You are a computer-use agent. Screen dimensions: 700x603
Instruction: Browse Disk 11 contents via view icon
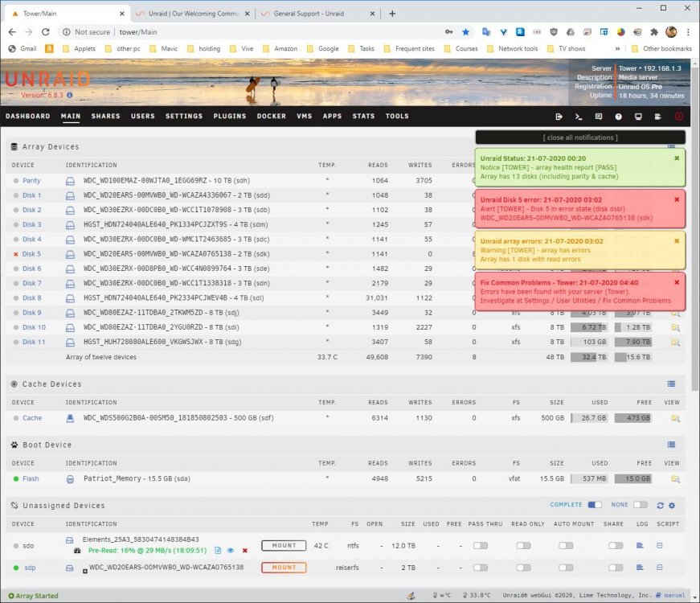[675, 343]
